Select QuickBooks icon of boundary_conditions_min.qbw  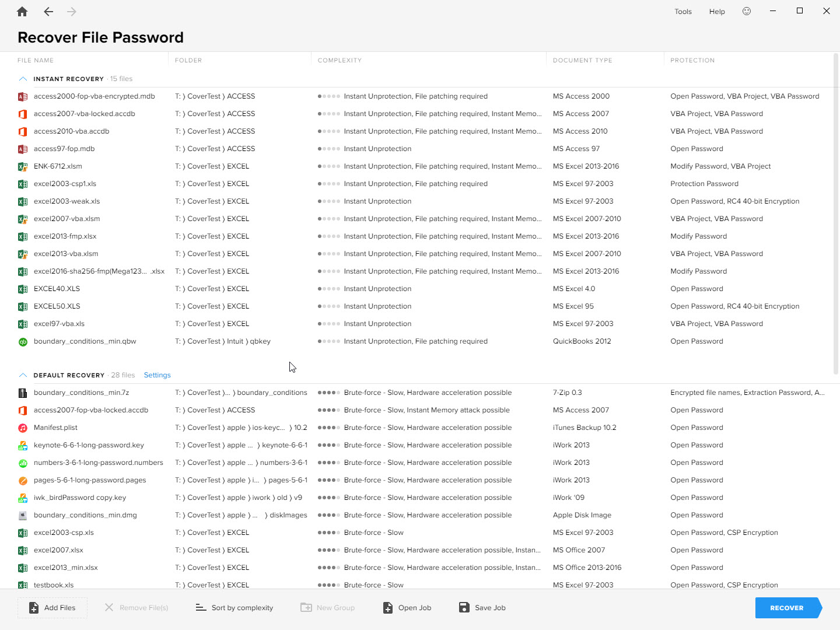(23, 341)
